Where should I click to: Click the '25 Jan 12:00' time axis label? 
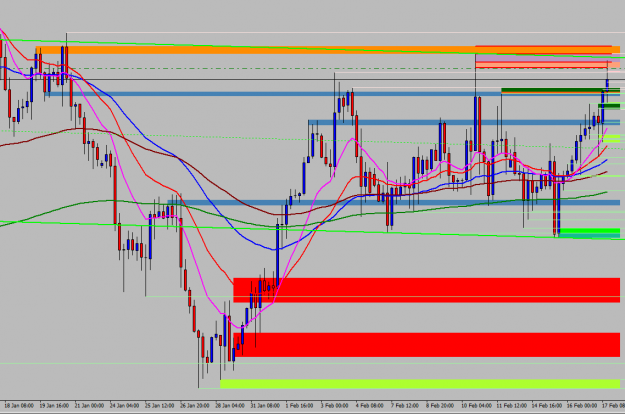159,406
